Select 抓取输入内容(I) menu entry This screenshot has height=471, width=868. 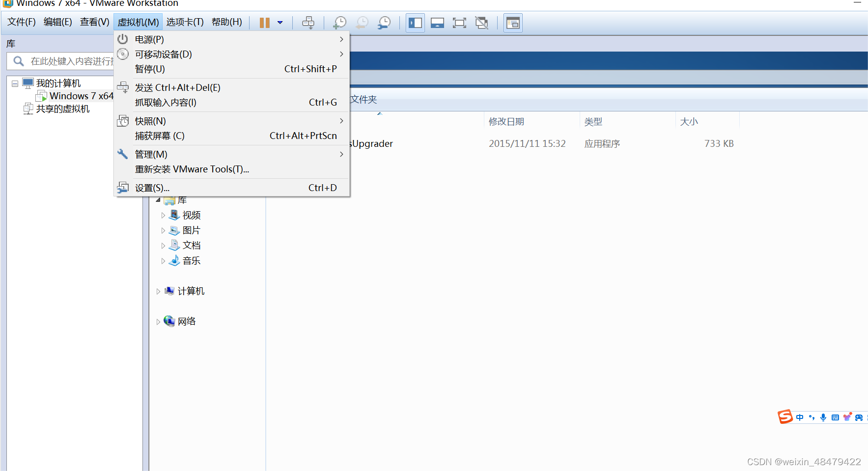[x=231, y=102]
